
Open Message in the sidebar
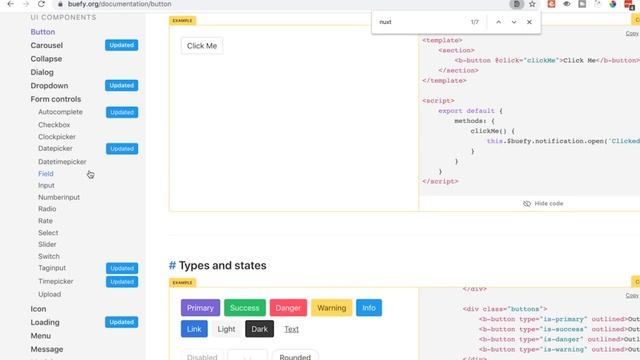[47, 349]
